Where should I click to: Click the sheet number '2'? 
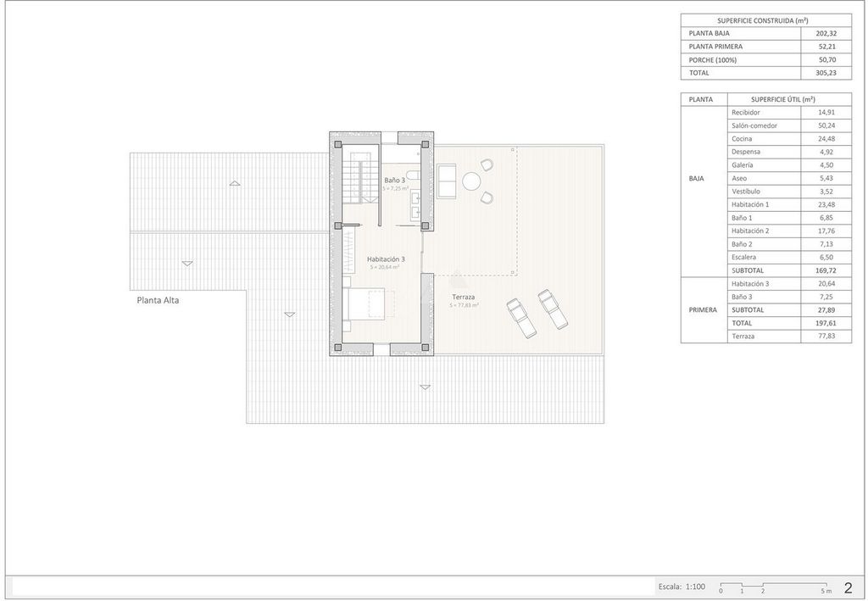pos(848,587)
